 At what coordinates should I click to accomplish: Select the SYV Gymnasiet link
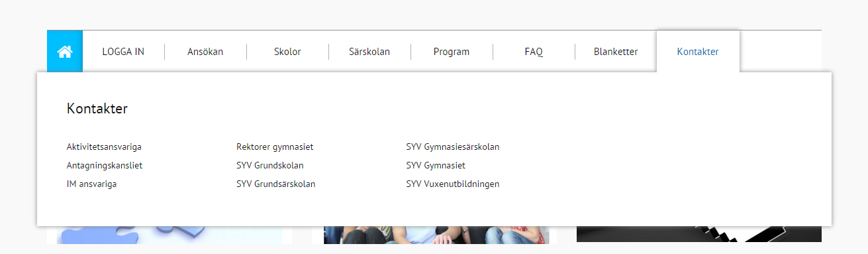[436, 166]
